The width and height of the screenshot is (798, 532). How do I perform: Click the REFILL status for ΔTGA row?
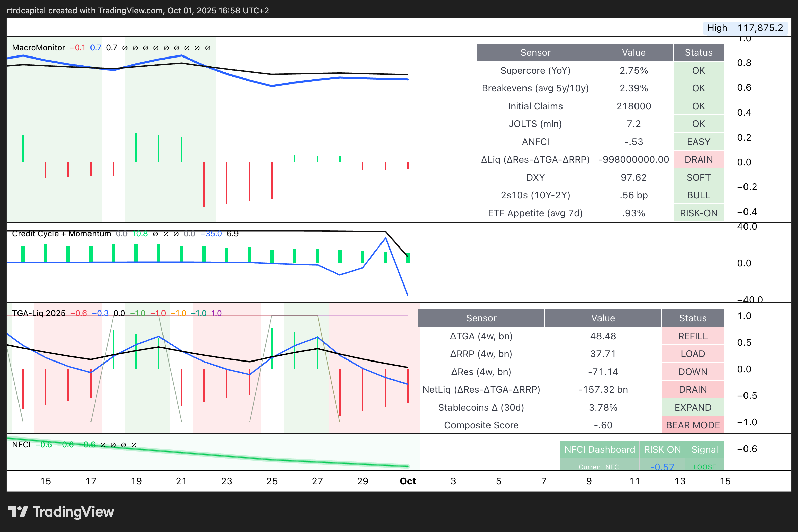(x=692, y=336)
